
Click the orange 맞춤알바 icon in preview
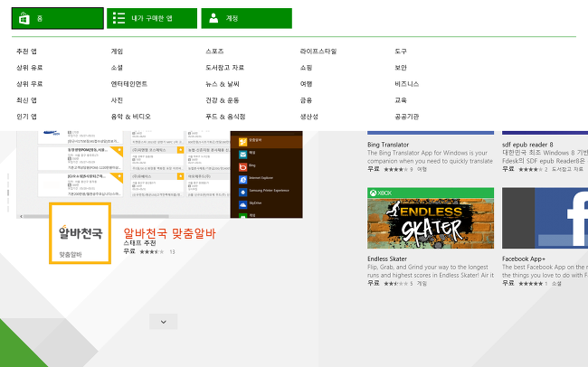[243, 142]
